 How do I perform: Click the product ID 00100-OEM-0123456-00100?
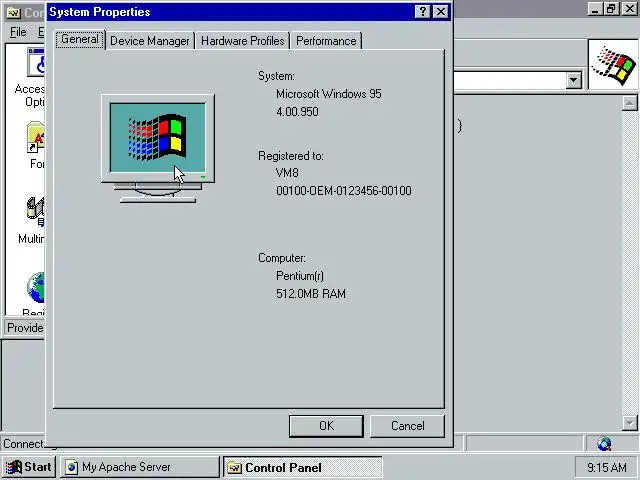tap(344, 191)
